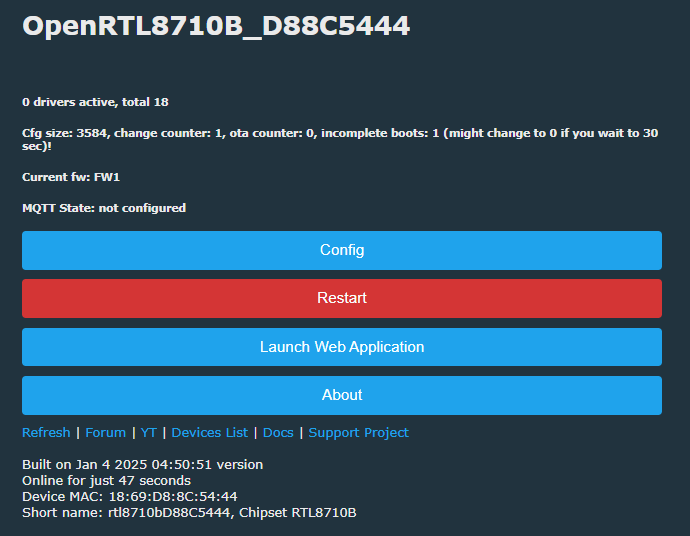Open the YT link

pyautogui.click(x=149, y=433)
